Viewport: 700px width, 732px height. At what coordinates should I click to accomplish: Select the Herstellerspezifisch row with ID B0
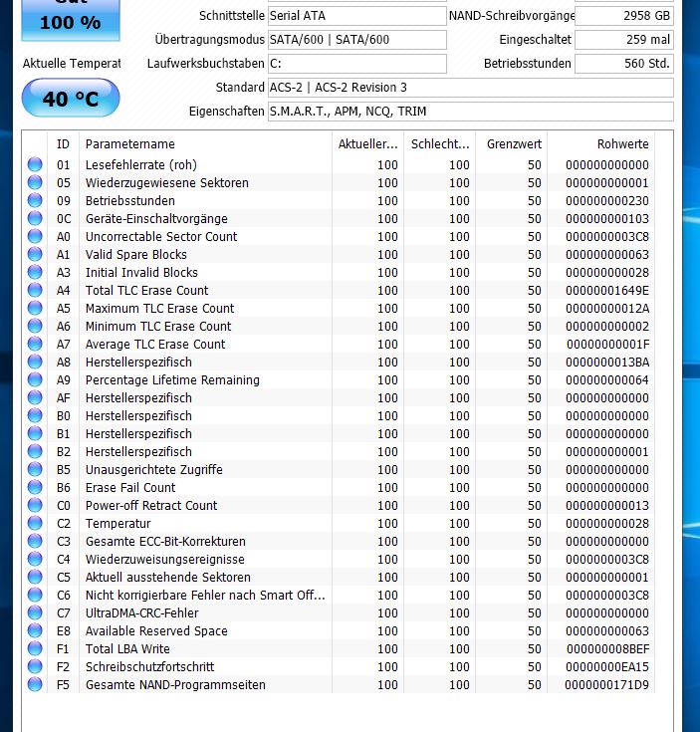point(339,415)
